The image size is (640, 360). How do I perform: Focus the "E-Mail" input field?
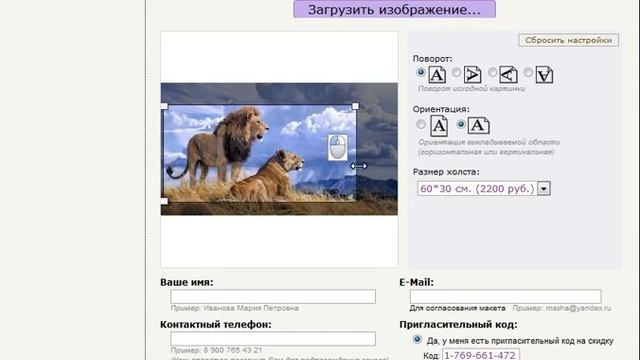(506, 296)
